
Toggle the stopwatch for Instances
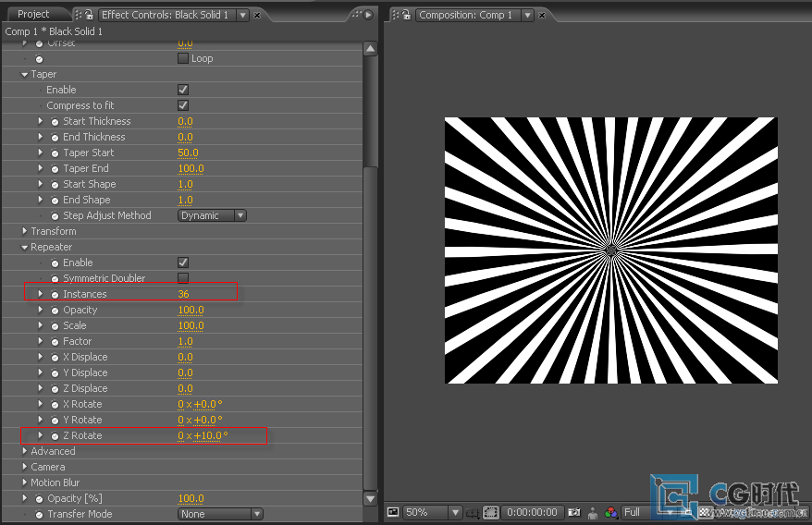tap(55, 295)
